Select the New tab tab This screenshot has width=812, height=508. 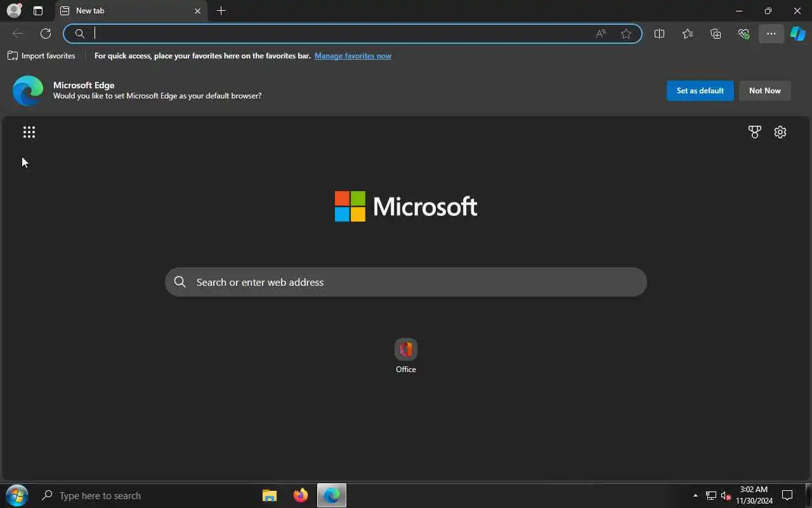[130, 11]
